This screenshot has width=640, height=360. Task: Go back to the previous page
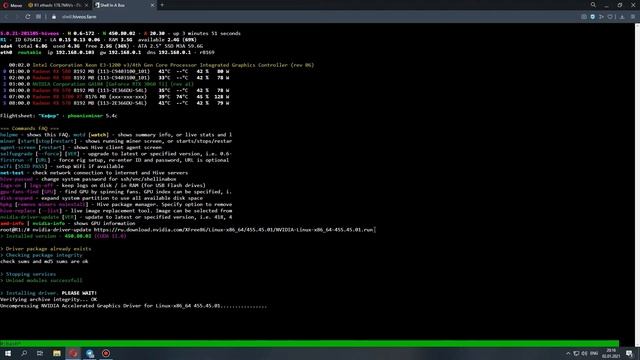[x=6, y=17]
